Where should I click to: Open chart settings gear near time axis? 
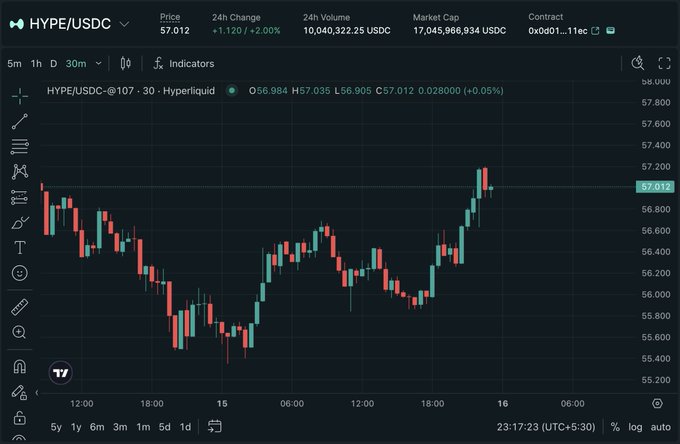[657, 403]
